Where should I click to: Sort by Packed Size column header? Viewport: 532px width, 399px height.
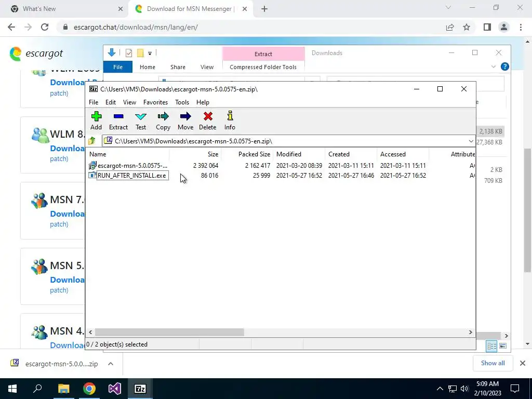pos(247,154)
